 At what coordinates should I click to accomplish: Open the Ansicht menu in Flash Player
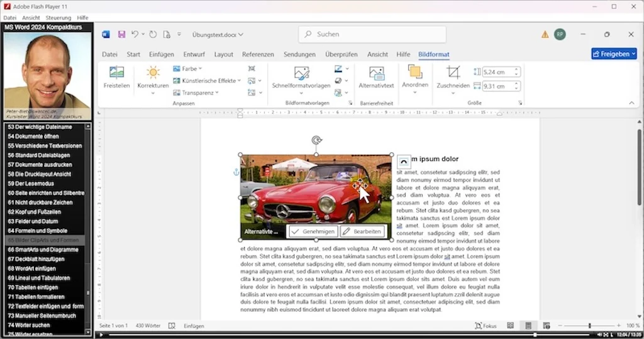(31, 18)
